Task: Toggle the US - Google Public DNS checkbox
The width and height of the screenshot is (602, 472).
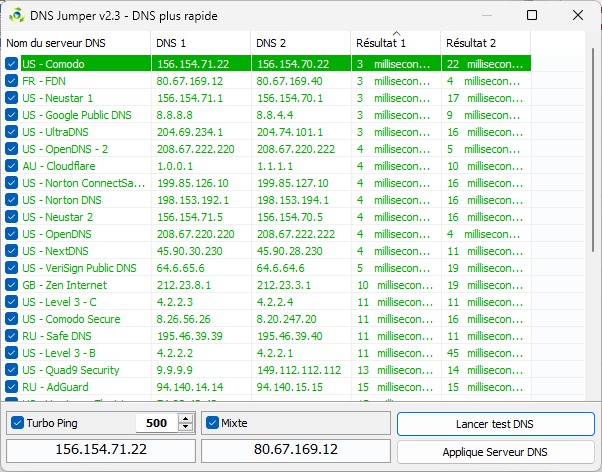Action: click(x=12, y=115)
